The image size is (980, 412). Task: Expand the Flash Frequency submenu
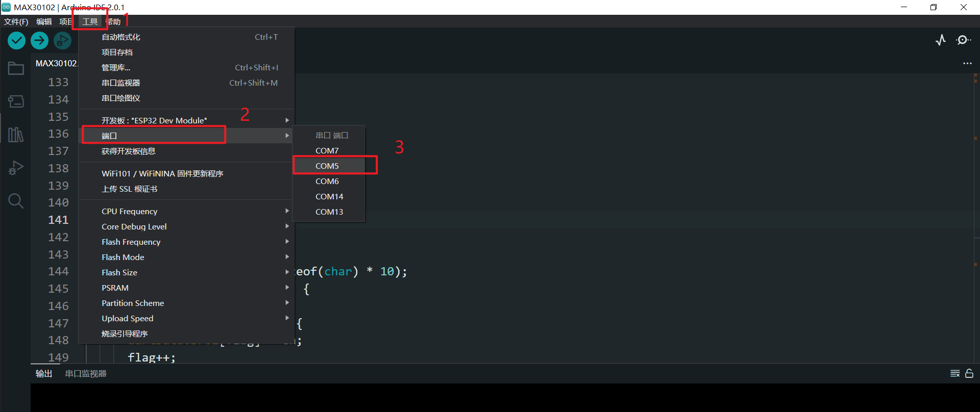(187, 242)
